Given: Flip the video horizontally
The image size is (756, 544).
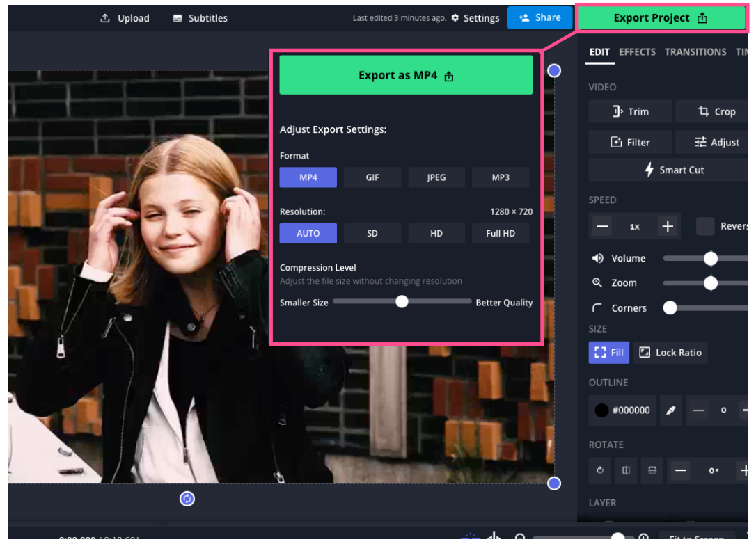Looking at the screenshot, I should (626, 471).
